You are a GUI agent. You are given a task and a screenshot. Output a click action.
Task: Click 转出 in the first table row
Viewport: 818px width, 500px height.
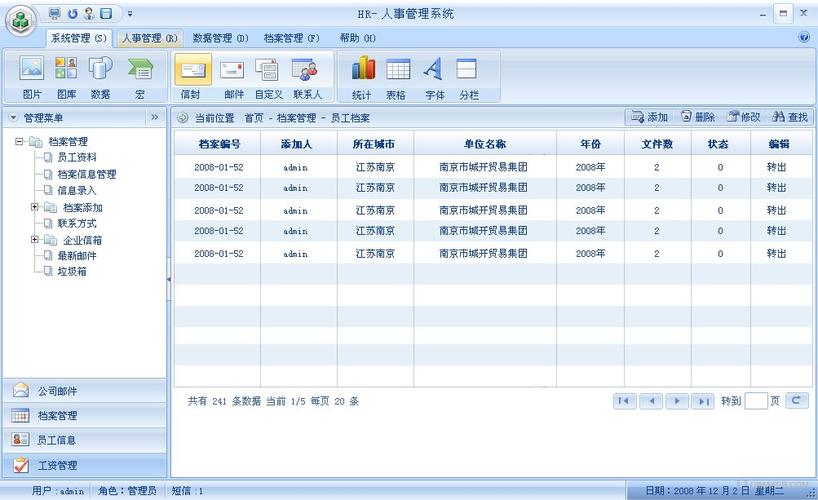tap(776, 167)
